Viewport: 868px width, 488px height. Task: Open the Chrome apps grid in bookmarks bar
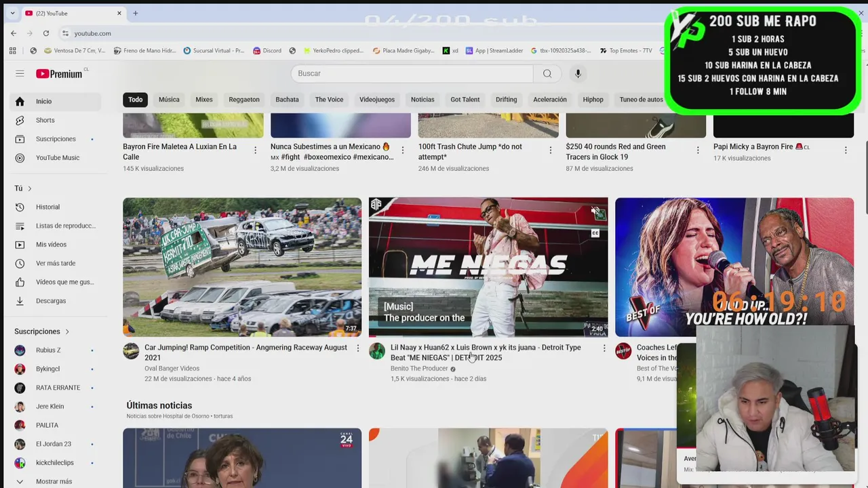coord(12,50)
